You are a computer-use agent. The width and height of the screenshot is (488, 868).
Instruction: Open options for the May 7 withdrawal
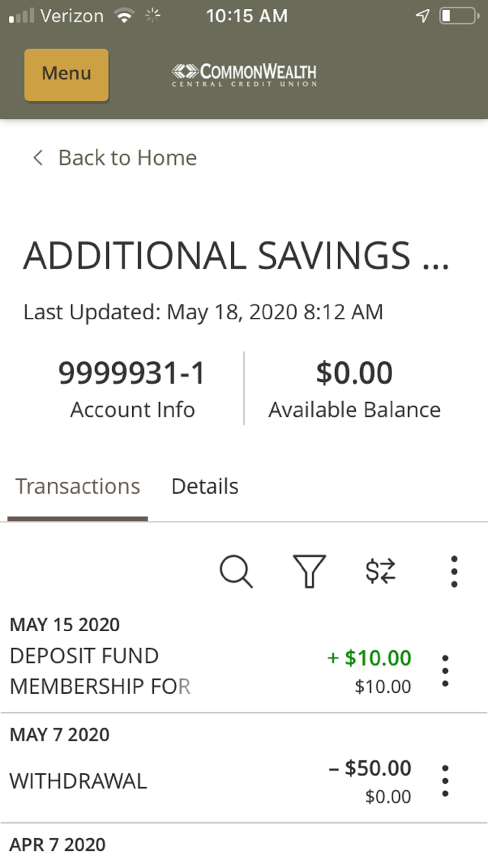click(x=445, y=781)
